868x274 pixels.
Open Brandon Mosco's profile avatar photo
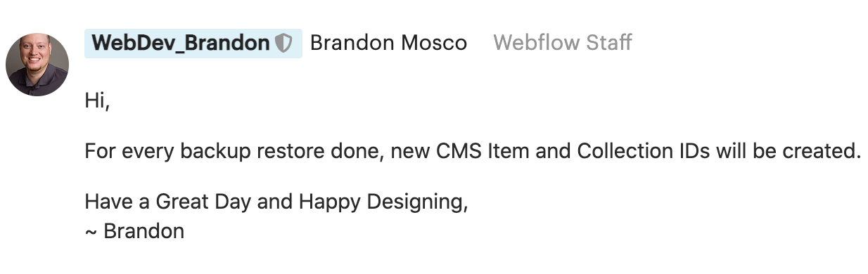point(37,65)
